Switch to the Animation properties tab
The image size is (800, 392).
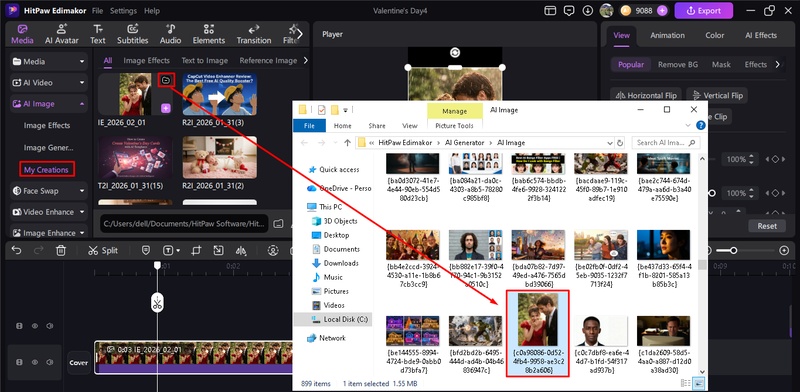pyautogui.click(x=667, y=35)
